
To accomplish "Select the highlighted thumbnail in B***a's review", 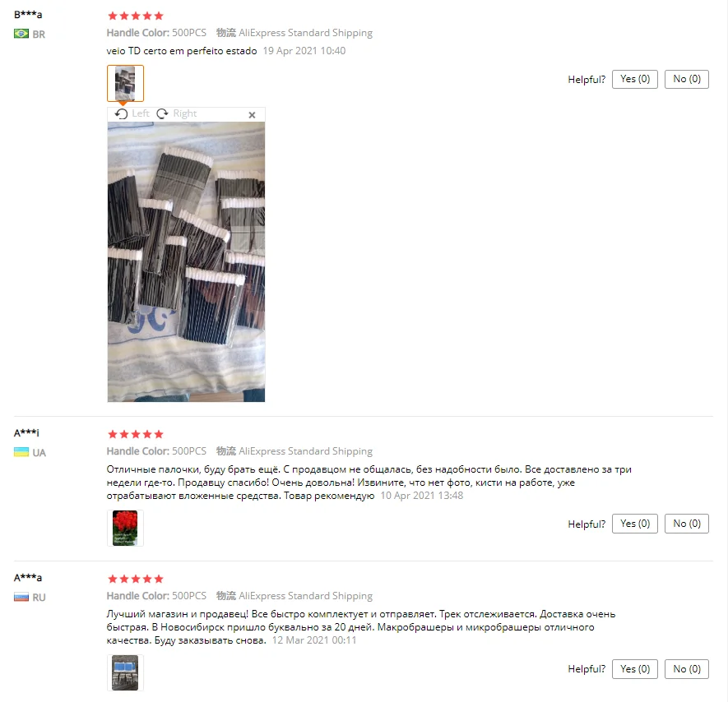I will (125, 83).
